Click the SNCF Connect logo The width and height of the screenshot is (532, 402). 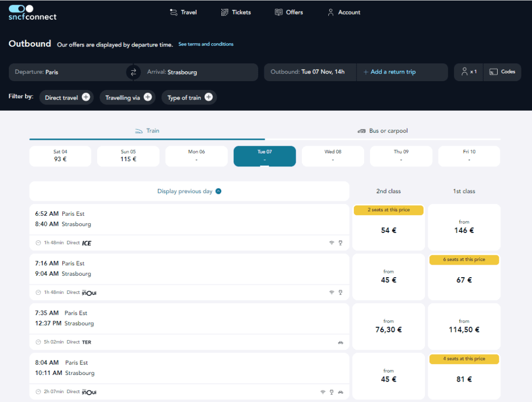(x=32, y=12)
